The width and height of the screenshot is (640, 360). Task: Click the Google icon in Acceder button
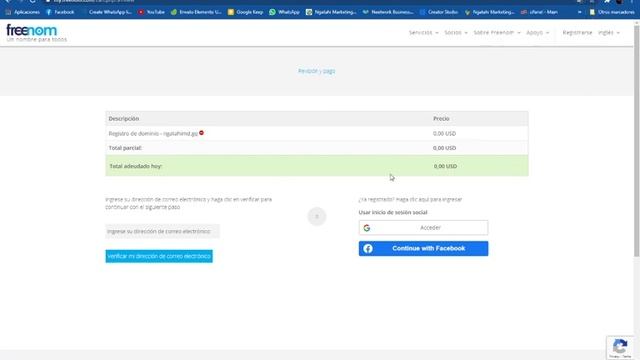coord(367,228)
